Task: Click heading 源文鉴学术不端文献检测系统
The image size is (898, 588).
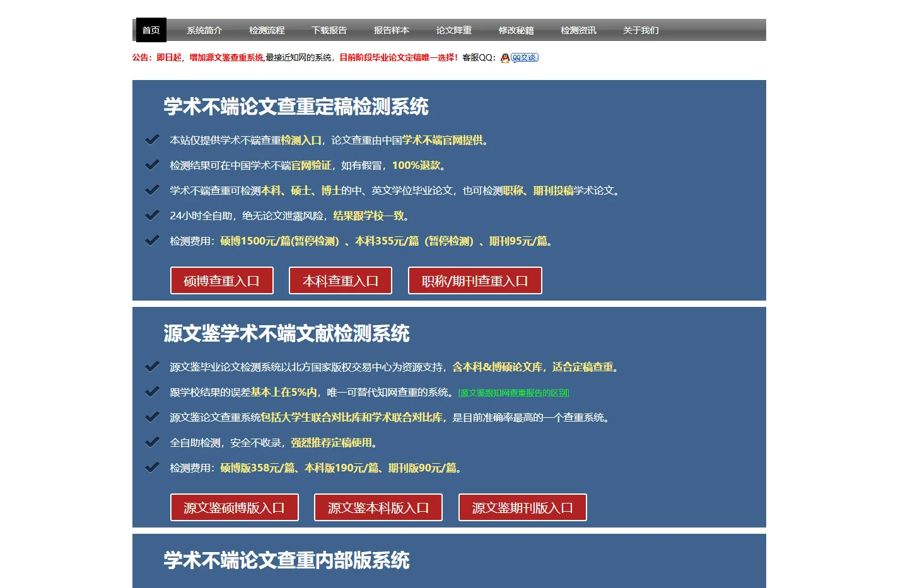Action: tap(286, 333)
